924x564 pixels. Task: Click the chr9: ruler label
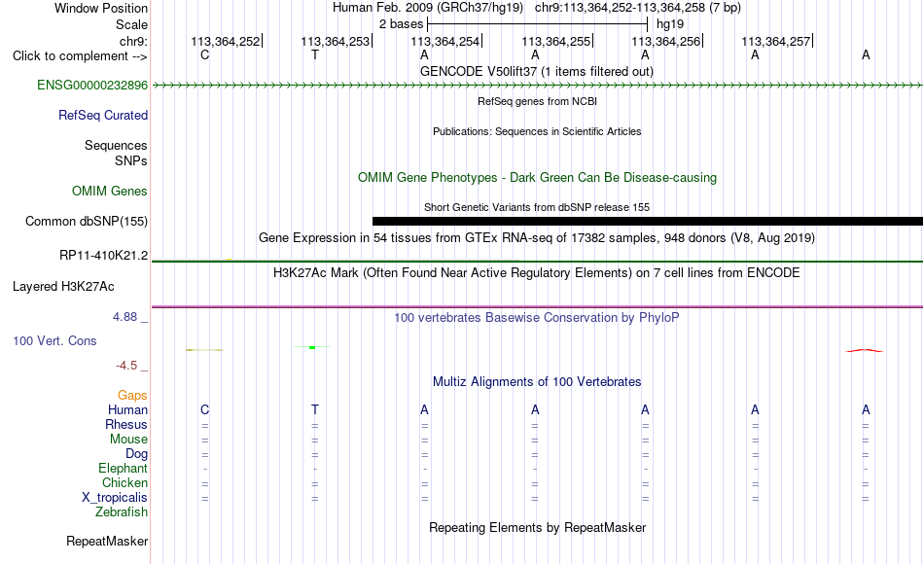tap(133, 41)
